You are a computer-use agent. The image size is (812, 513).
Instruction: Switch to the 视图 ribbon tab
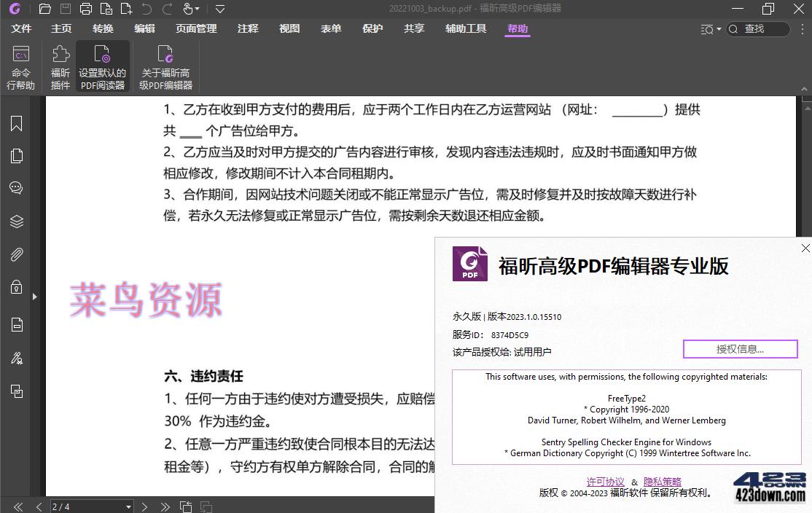pos(289,28)
